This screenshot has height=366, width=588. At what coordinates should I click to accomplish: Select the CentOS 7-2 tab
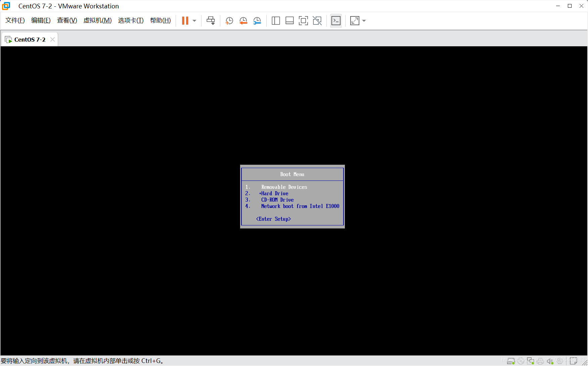pos(30,40)
